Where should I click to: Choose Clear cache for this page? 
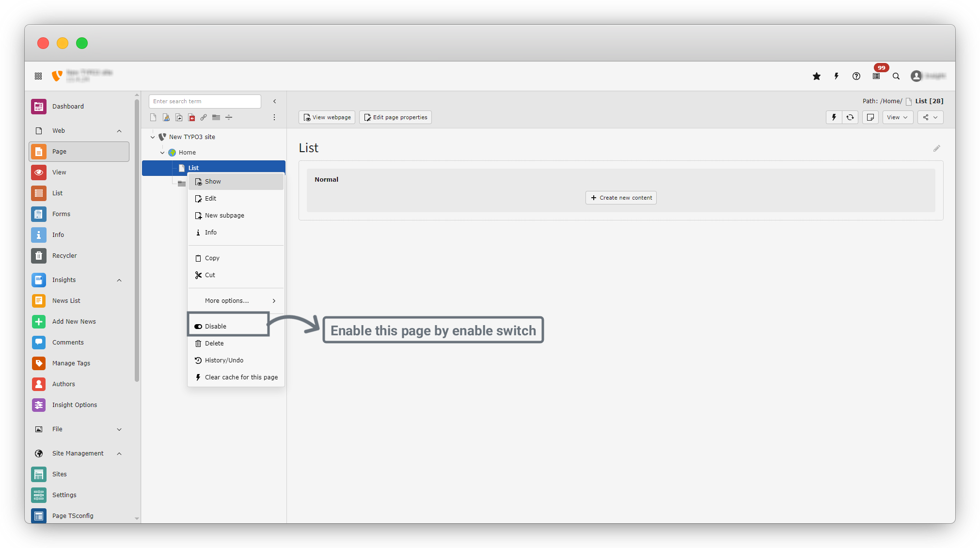click(x=241, y=377)
